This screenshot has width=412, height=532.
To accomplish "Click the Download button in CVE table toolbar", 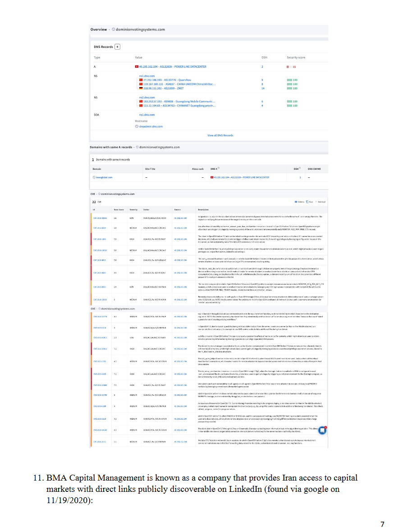I will 320,202.
